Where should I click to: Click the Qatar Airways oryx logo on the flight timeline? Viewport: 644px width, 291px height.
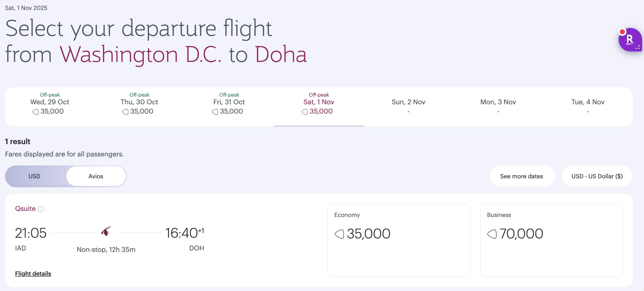pos(106,232)
